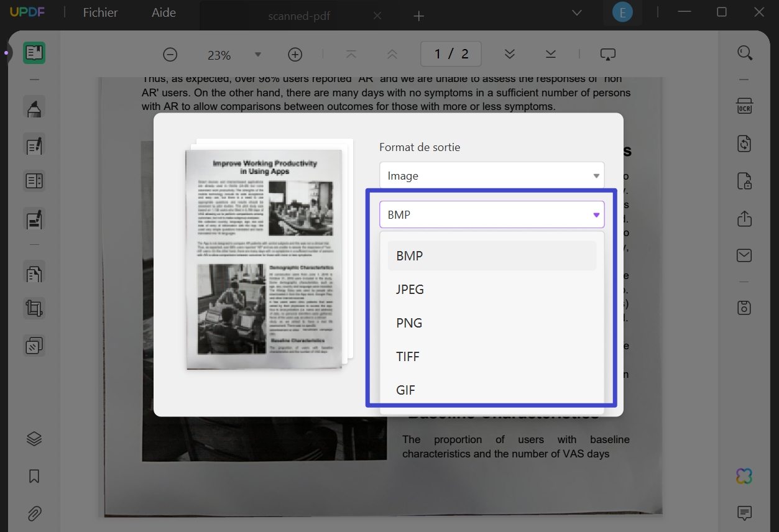
Task: Open the Fichier menu
Action: 99,12
